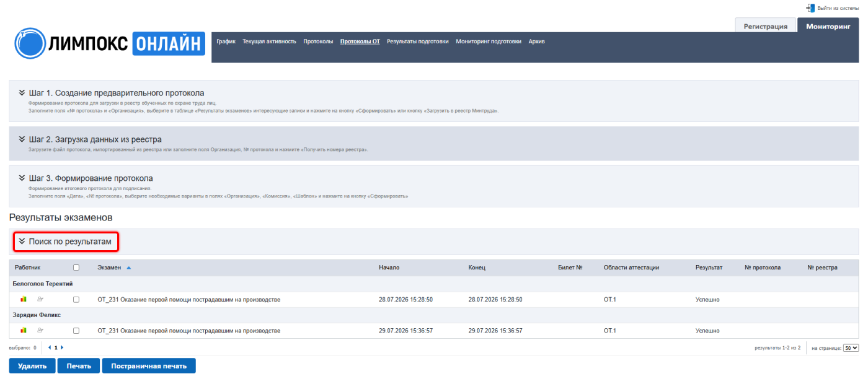Open the График menu item

(x=226, y=41)
